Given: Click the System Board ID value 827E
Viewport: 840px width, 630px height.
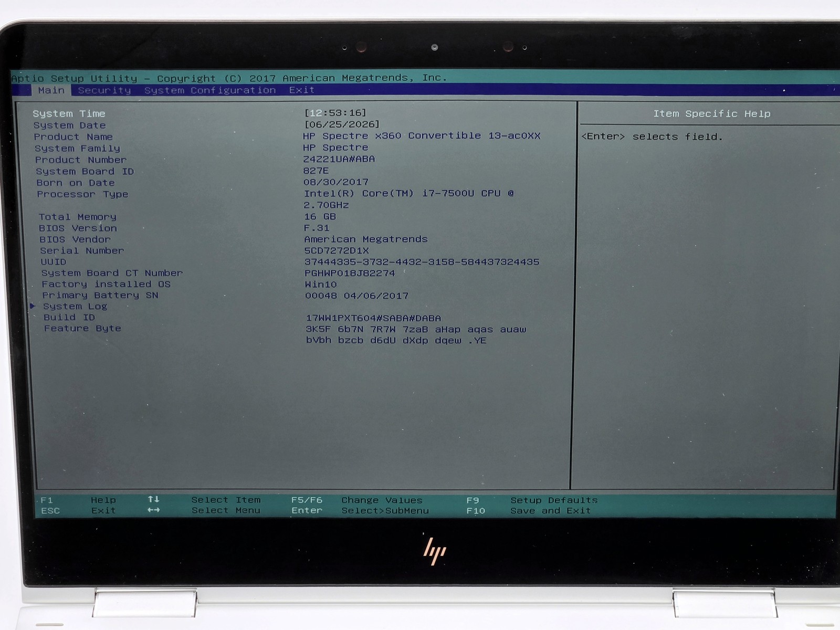Looking at the screenshot, I should click(x=316, y=171).
